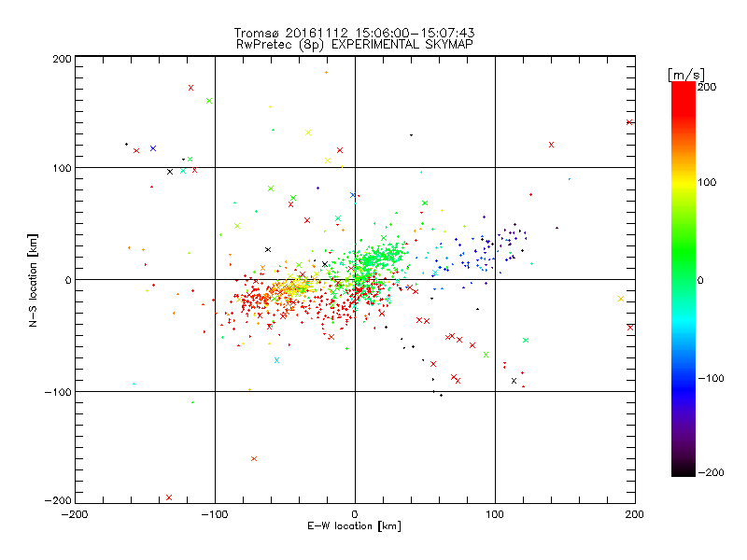Click the E-W axis tick label "-200"
This screenshot has height=560, width=747.
[75, 514]
